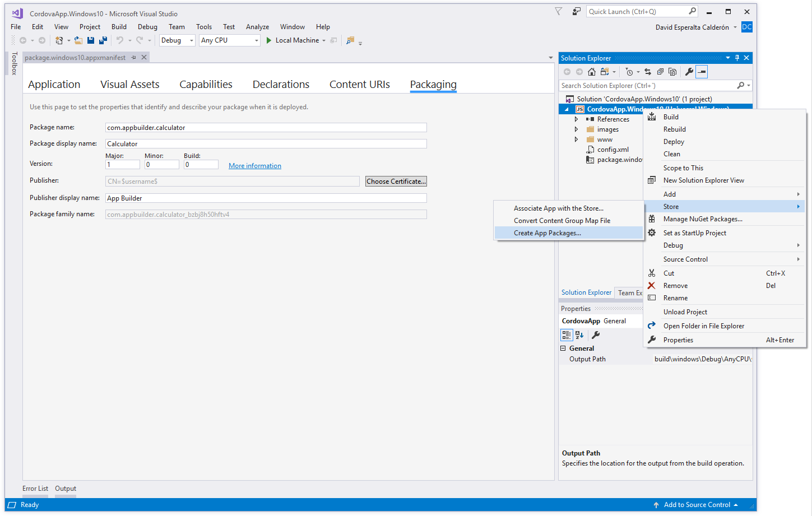Click Manage NuGet Packages... menu entry

tap(724, 219)
